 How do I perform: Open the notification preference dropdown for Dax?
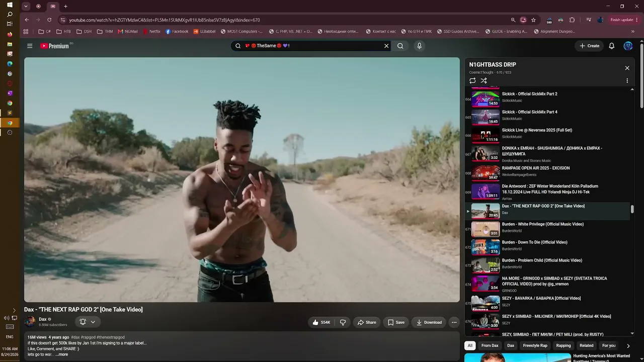click(x=88, y=322)
